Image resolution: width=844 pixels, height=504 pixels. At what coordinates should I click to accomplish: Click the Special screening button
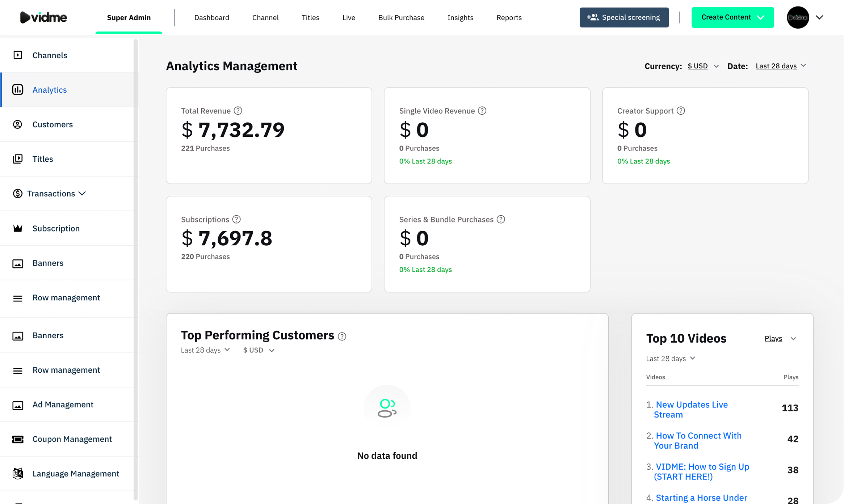[624, 17]
